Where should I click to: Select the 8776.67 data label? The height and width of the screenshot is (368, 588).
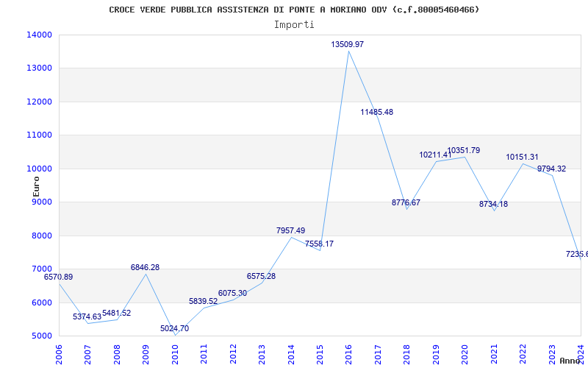click(x=406, y=203)
